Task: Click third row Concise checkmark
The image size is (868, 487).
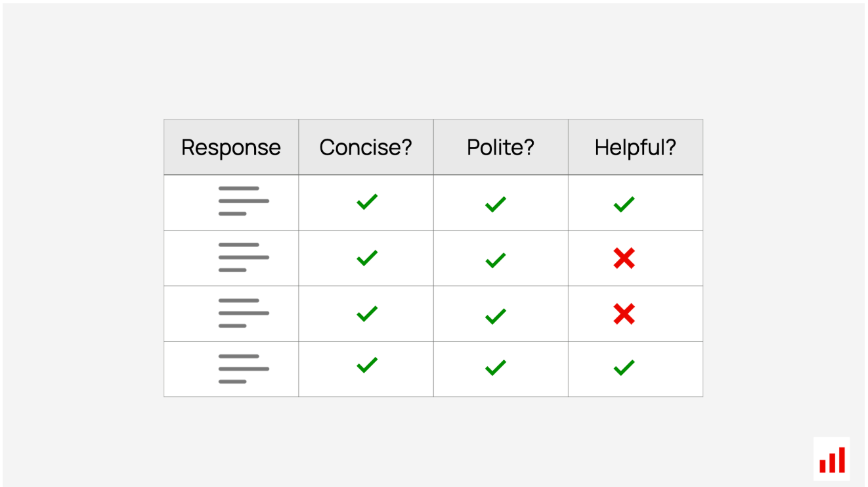Action: 367,313
